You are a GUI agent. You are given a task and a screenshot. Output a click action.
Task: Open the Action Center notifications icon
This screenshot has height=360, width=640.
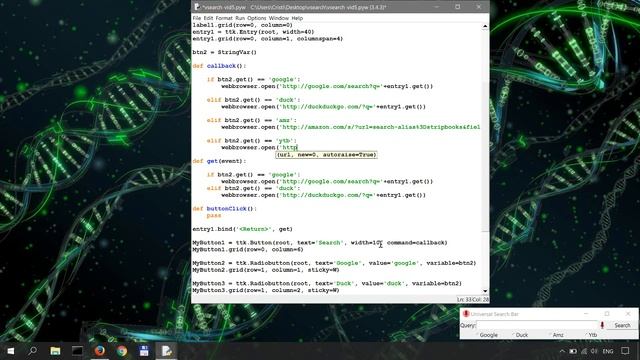[x=625, y=351]
